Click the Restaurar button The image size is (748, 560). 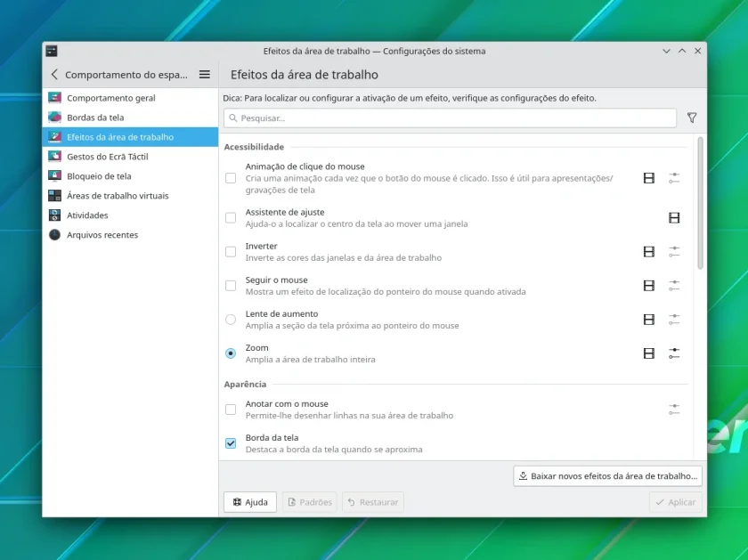point(373,502)
